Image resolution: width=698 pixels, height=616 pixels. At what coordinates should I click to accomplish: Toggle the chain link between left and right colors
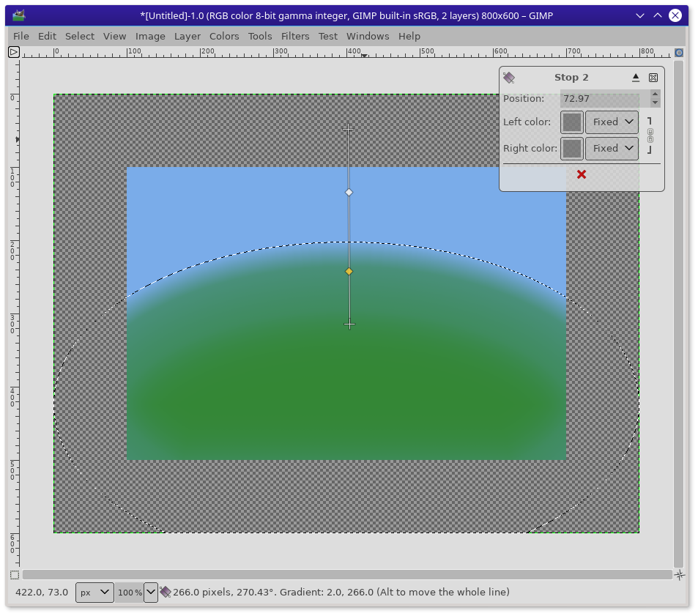650,136
